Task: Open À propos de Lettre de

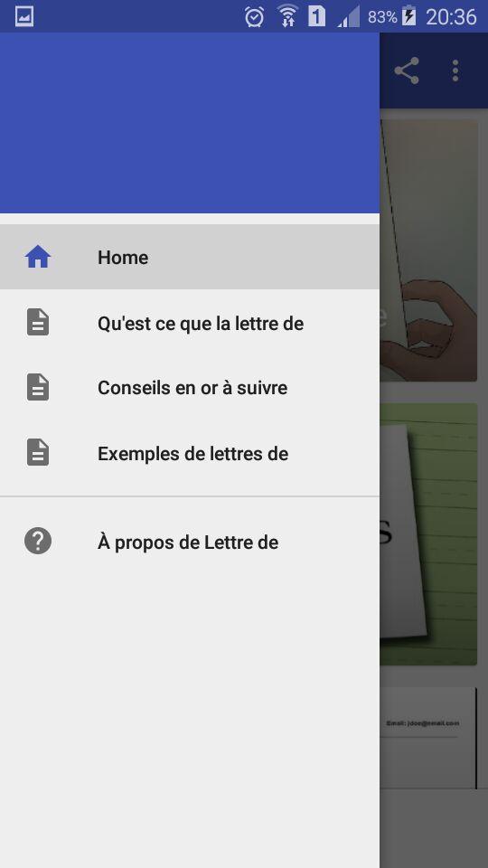Action: (x=190, y=542)
